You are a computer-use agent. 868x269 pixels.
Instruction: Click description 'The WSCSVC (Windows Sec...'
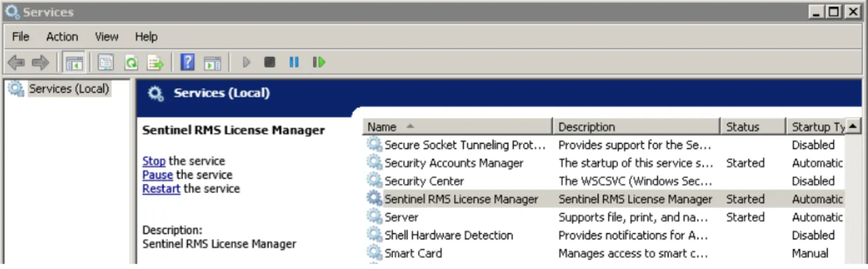(635, 181)
